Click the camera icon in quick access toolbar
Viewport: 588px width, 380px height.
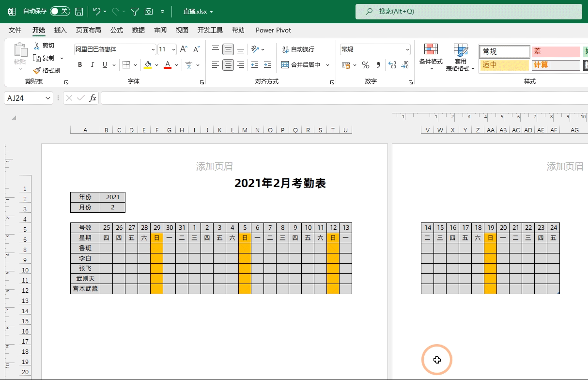tap(149, 11)
